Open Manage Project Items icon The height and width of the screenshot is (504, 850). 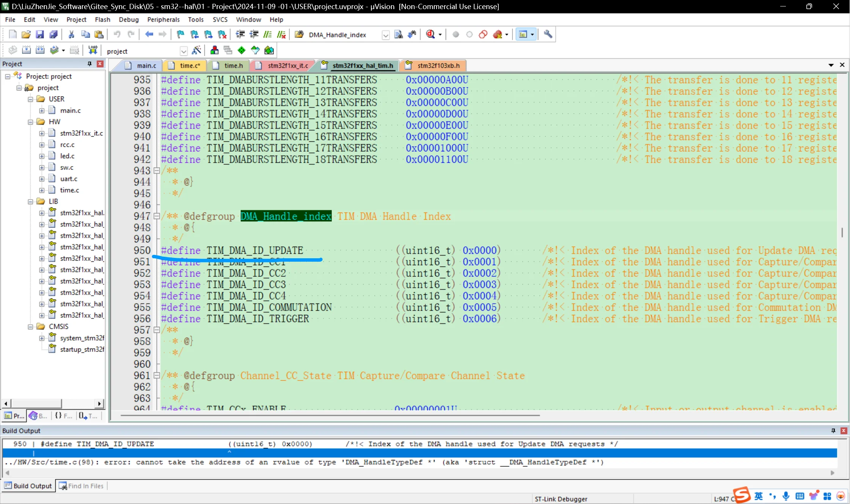point(214,50)
